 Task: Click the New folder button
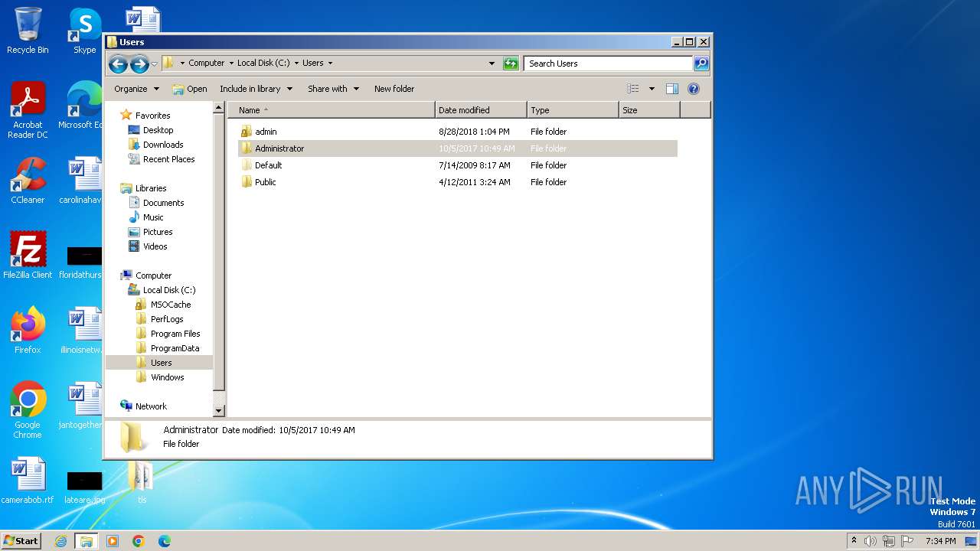[x=394, y=89]
